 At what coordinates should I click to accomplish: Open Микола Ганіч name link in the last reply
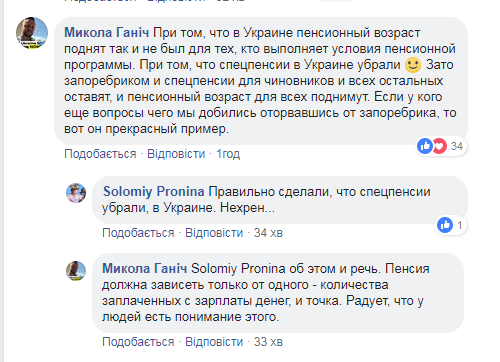tap(144, 269)
